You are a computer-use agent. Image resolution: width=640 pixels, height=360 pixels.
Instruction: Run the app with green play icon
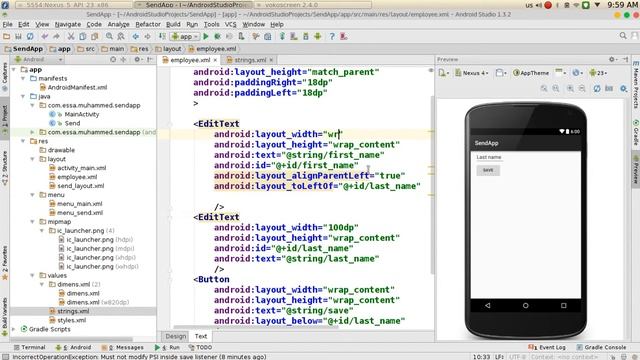(x=206, y=36)
